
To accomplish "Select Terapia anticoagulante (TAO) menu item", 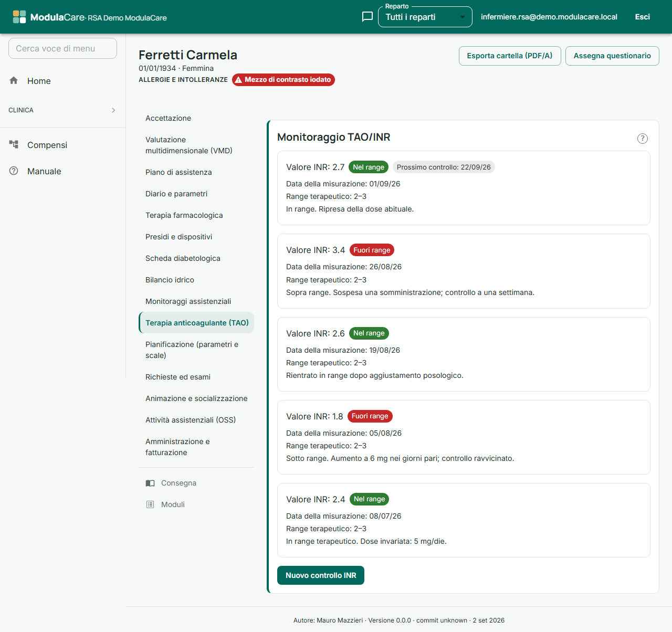I will 196,323.
